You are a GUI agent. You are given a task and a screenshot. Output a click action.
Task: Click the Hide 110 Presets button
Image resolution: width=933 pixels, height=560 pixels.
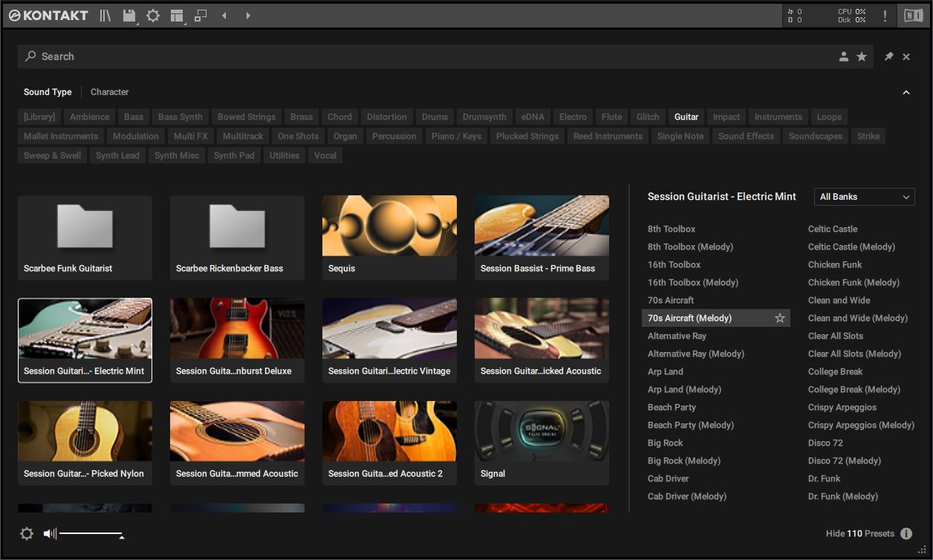[x=859, y=533]
